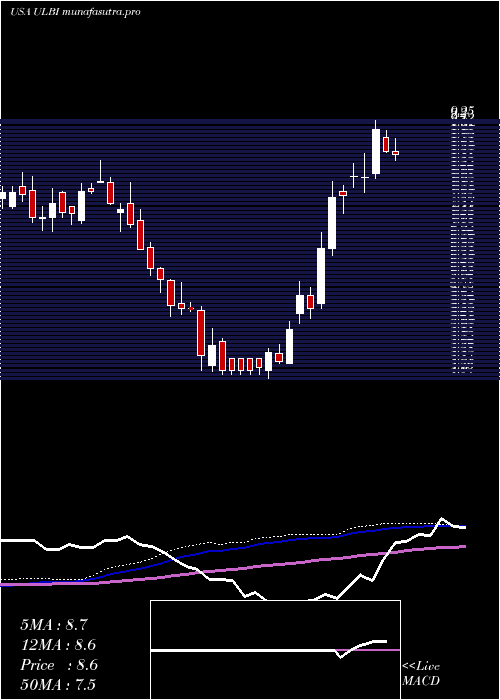The height and width of the screenshot is (700, 500).
Task: Click the '12MA : 8.6' label
Action: 58,645
